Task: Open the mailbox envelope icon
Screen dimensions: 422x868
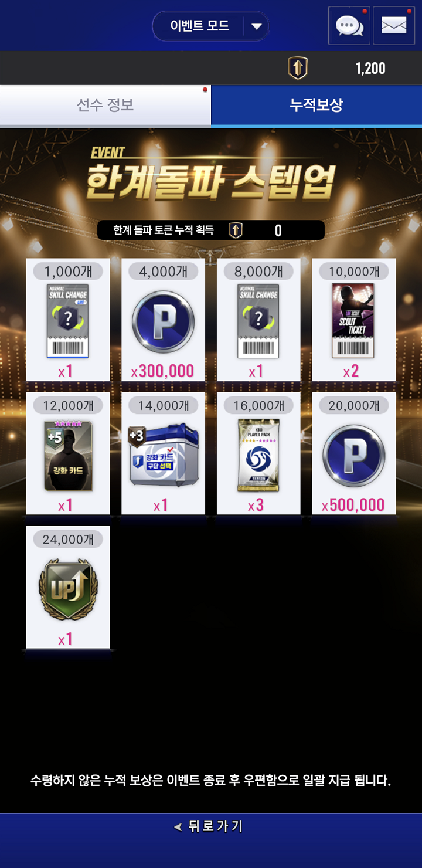Action: point(394,25)
